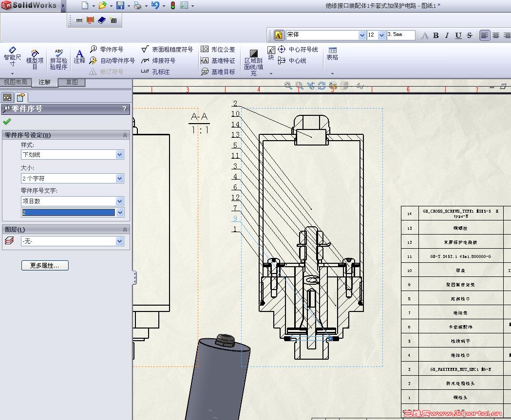
Task: Open the 样式 style dropdown showing 下划线
Action: pos(120,155)
